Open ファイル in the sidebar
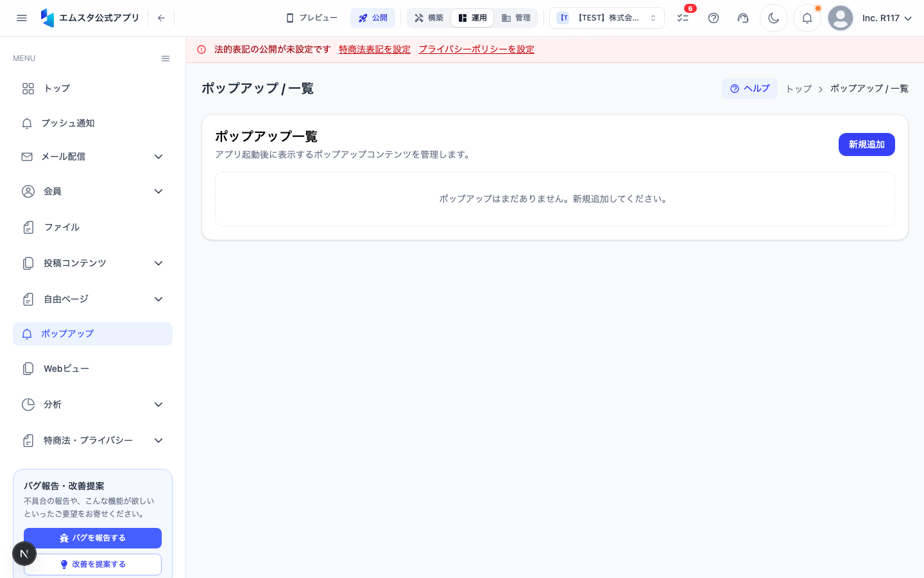Screen dimensions: 924x578 coord(92,227)
